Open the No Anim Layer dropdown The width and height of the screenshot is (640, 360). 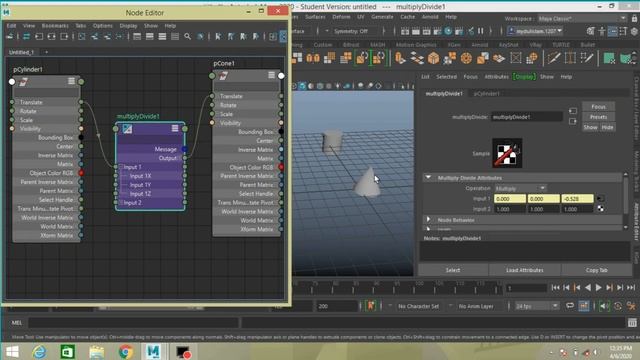click(476, 306)
